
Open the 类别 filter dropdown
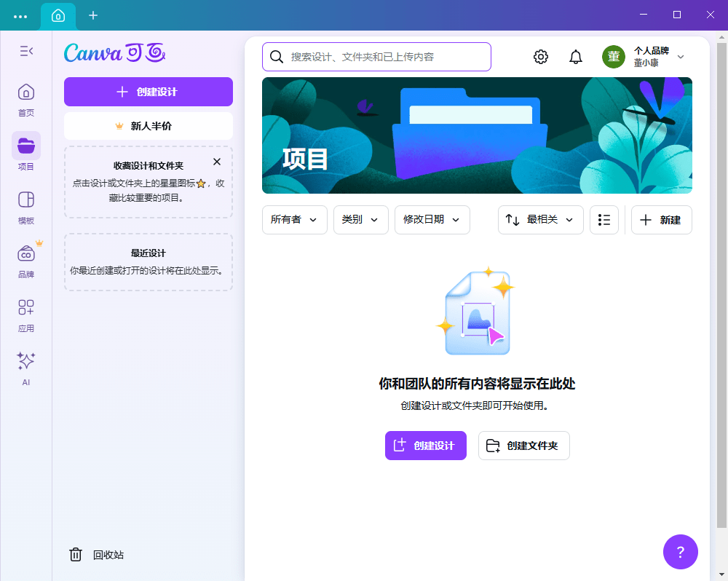360,220
